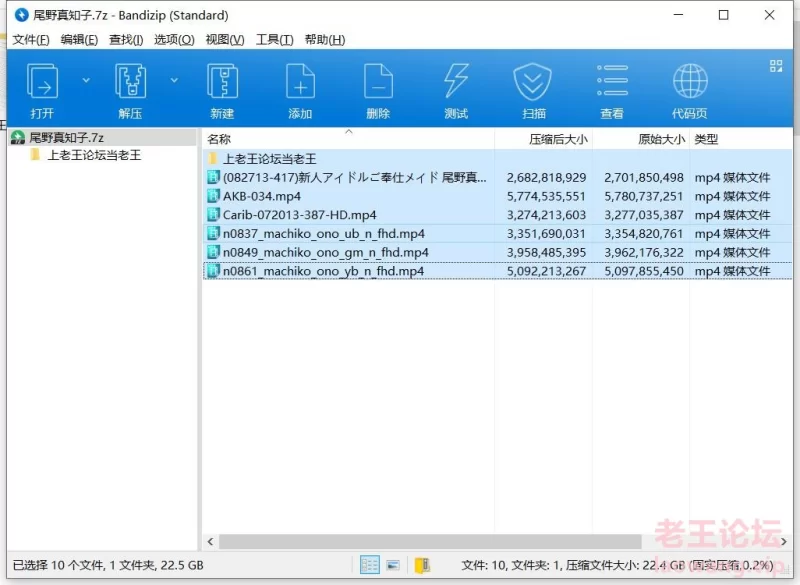Click the horizontal scrollbar thumb
Screen dimensions: 800x585
(430, 542)
